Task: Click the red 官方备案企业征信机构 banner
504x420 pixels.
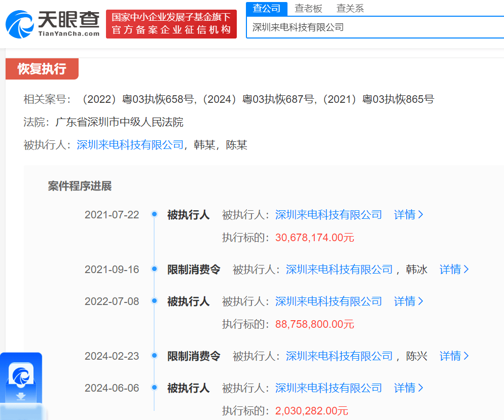Action: click(171, 24)
